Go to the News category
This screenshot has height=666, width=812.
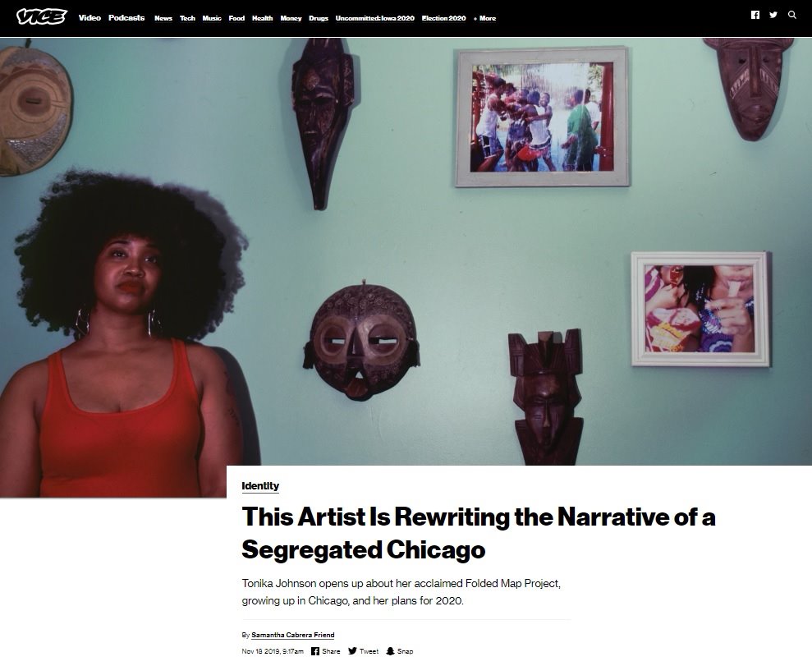pos(163,18)
